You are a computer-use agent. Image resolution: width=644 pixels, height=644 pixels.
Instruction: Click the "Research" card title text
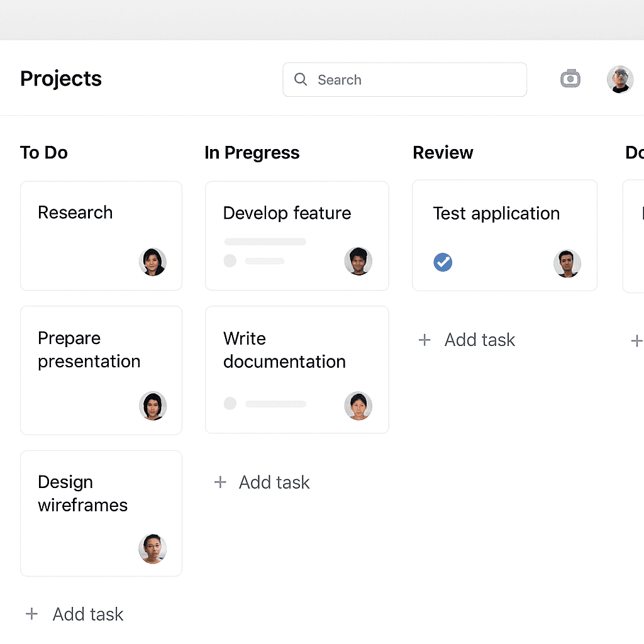[75, 213]
